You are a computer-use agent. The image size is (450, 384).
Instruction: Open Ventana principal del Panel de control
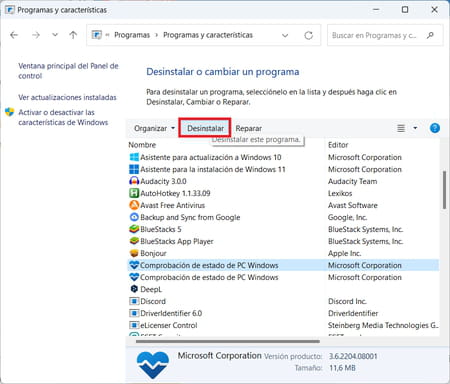pos(68,71)
